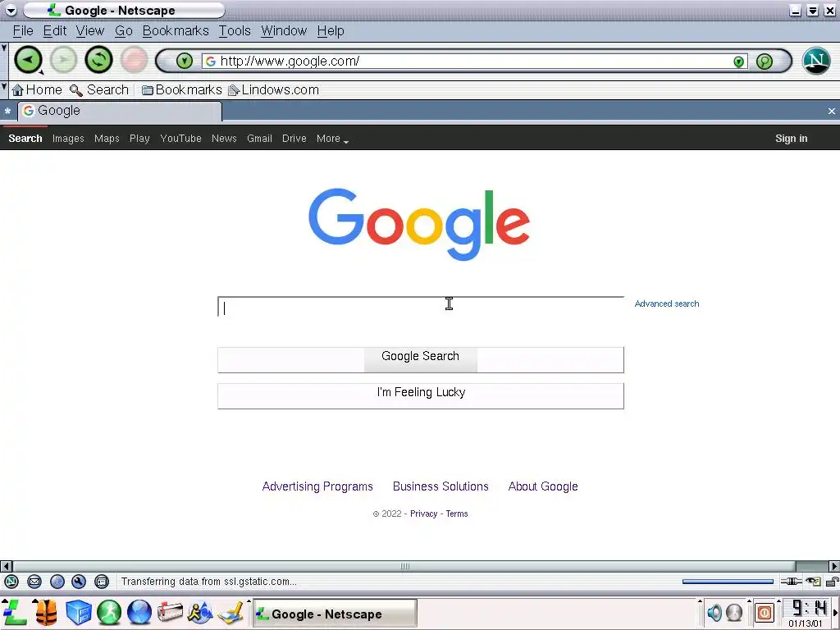Open the Advanced search link
Viewport: 840px width, 630px height.
pyautogui.click(x=666, y=304)
